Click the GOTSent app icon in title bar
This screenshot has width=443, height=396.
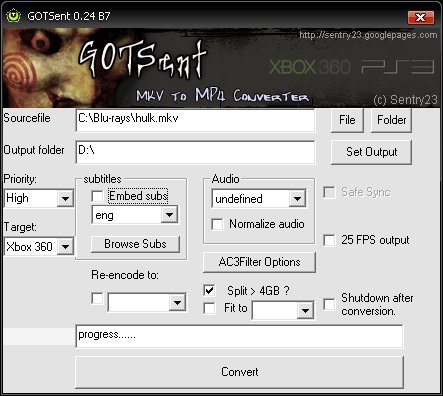point(14,16)
